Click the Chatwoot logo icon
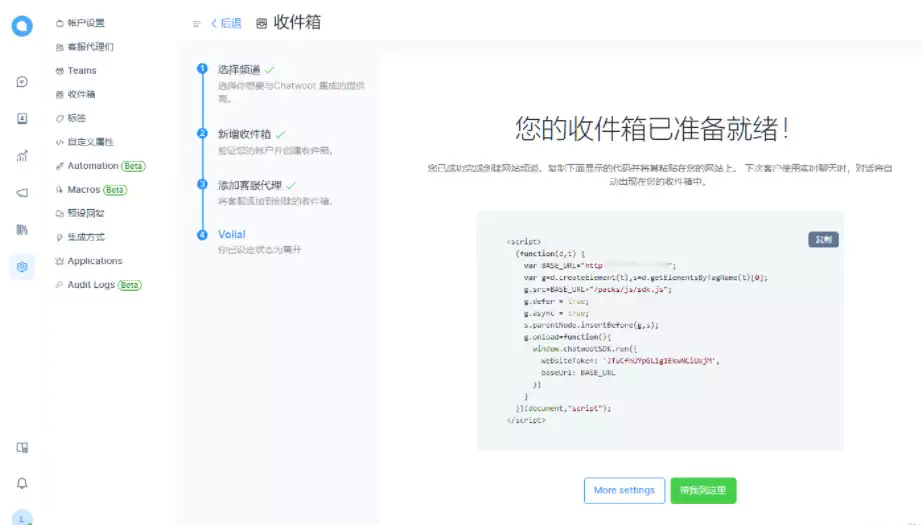 [x=22, y=27]
